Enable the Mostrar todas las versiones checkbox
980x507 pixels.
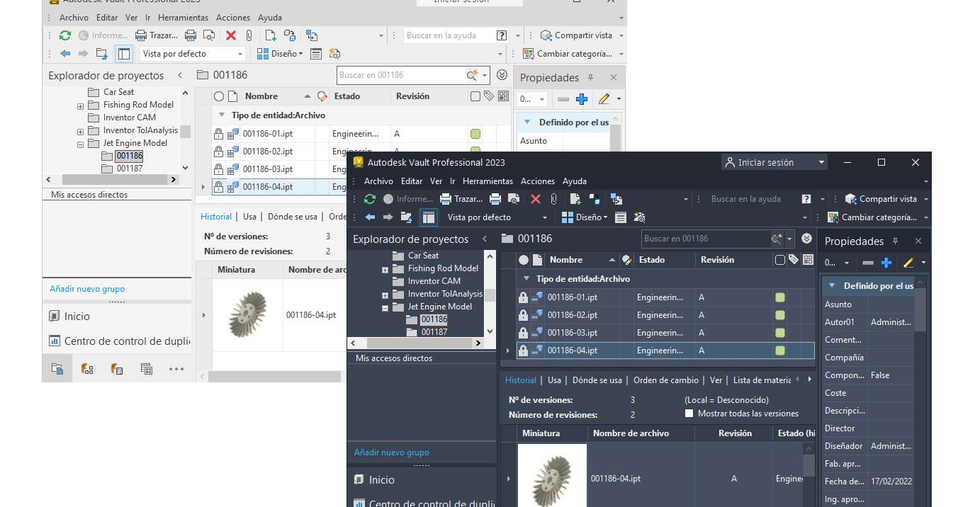click(x=689, y=414)
